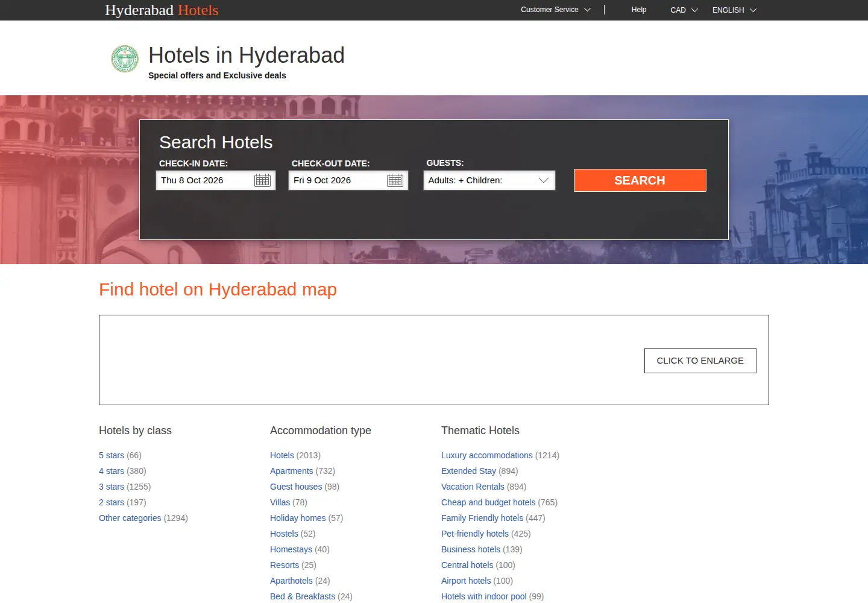Open check-in date calendar icon
Image resolution: width=868 pixels, height=603 pixels.
(x=262, y=180)
